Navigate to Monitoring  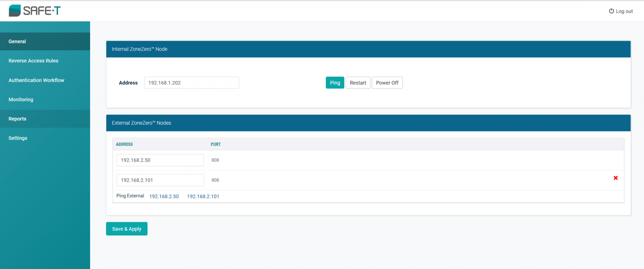pyautogui.click(x=45, y=99)
